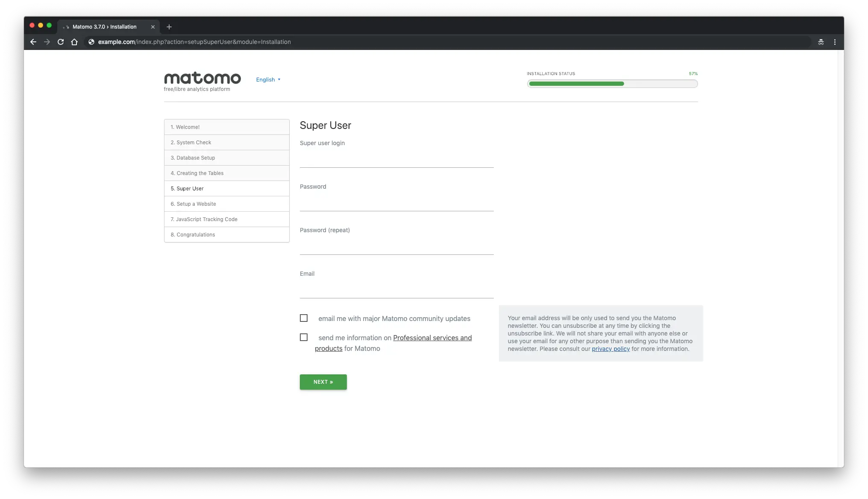View site info globe icon in address bar
This screenshot has width=868, height=499.
tap(91, 42)
